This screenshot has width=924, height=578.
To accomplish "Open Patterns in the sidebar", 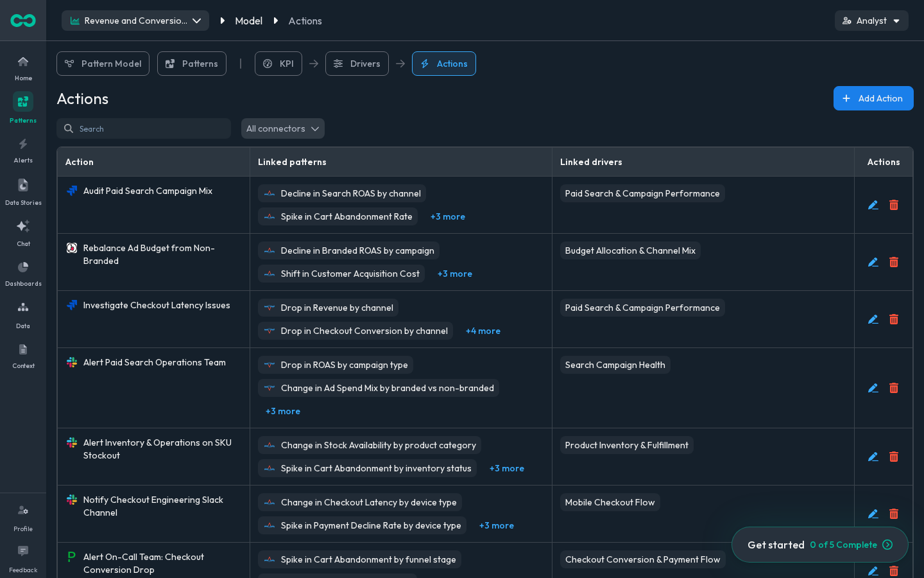I will 23,108.
